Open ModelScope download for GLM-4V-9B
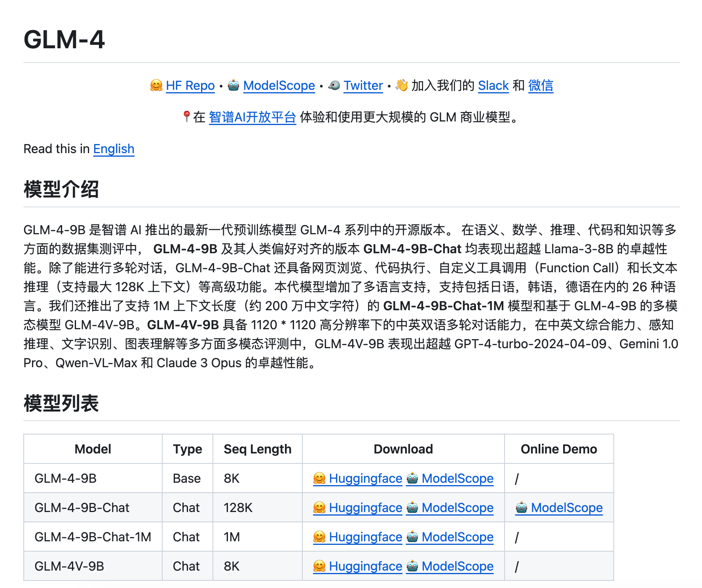 450,566
